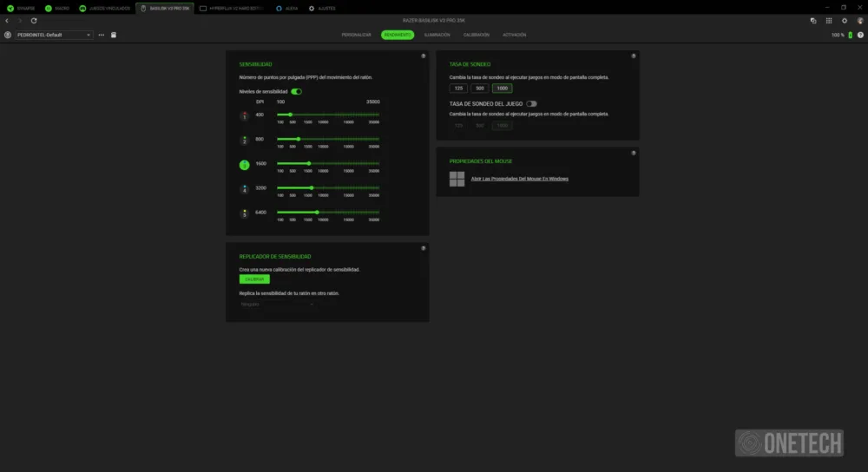Select sensitivity stage 1 indicator
The image size is (868, 472).
pyautogui.click(x=244, y=115)
